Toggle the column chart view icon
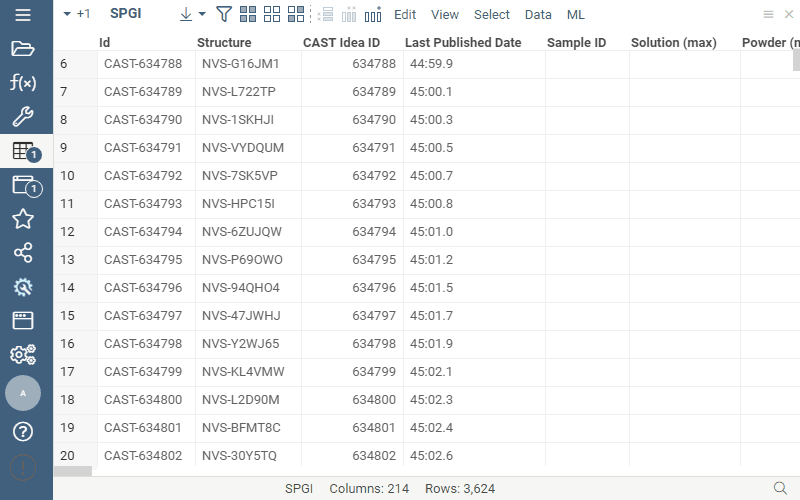This screenshot has width=800, height=500. pyautogui.click(x=373, y=15)
